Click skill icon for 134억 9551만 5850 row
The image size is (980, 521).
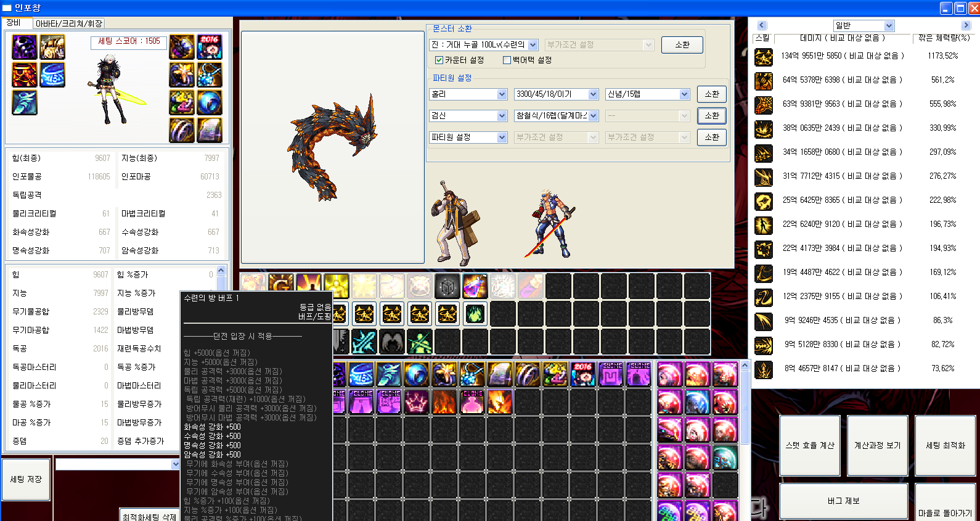[x=764, y=57]
